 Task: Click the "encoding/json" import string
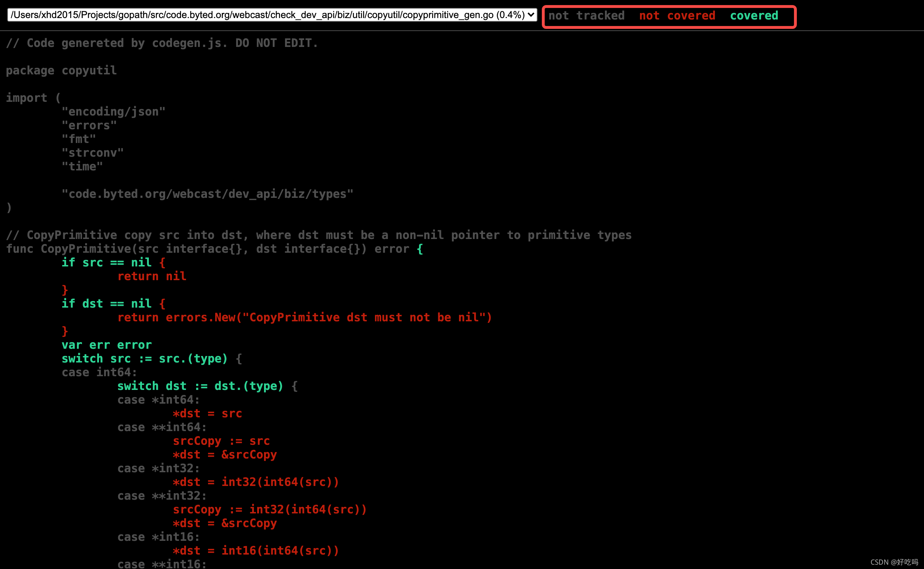[113, 112]
